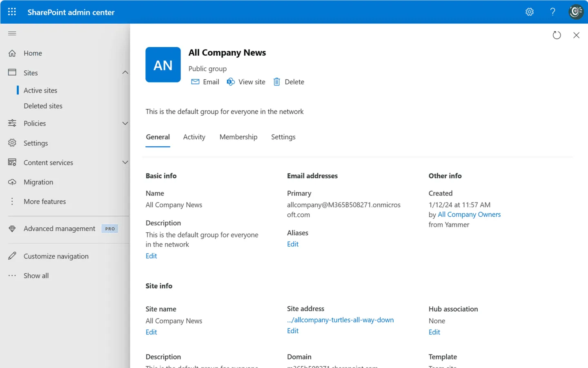Open the app launcher waffle icon
The height and width of the screenshot is (368, 588).
12,12
